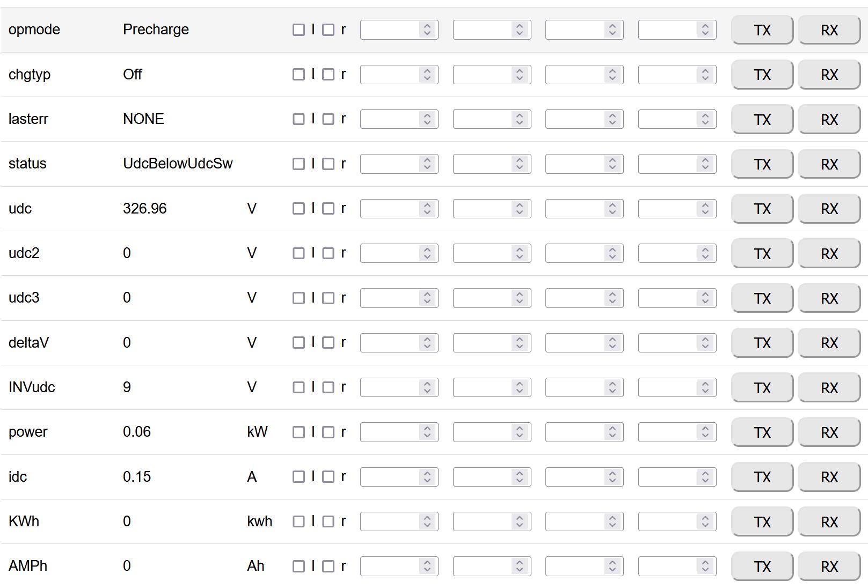
Task: Enable the 'l' checkbox for udc
Action: 298,209
